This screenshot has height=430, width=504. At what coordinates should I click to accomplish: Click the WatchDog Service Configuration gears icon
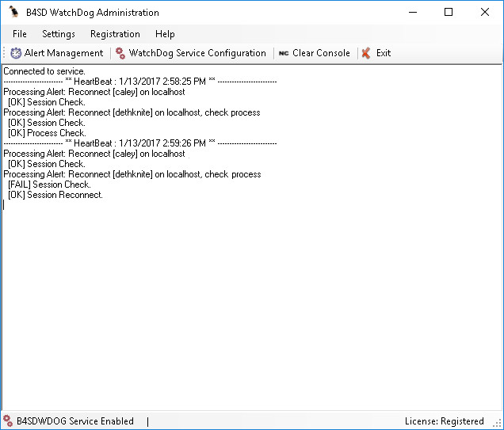pyautogui.click(x=120, y=53)
